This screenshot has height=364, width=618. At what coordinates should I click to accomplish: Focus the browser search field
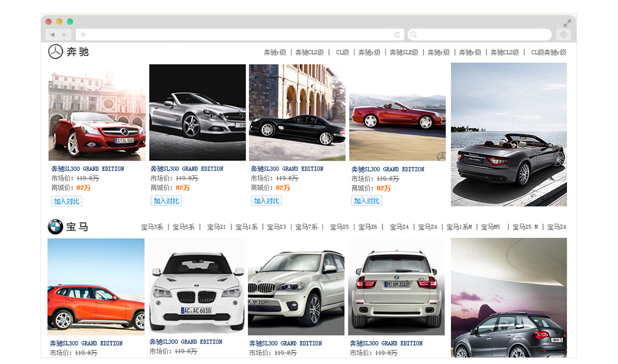pyautogui.click(x=479, y=34)
